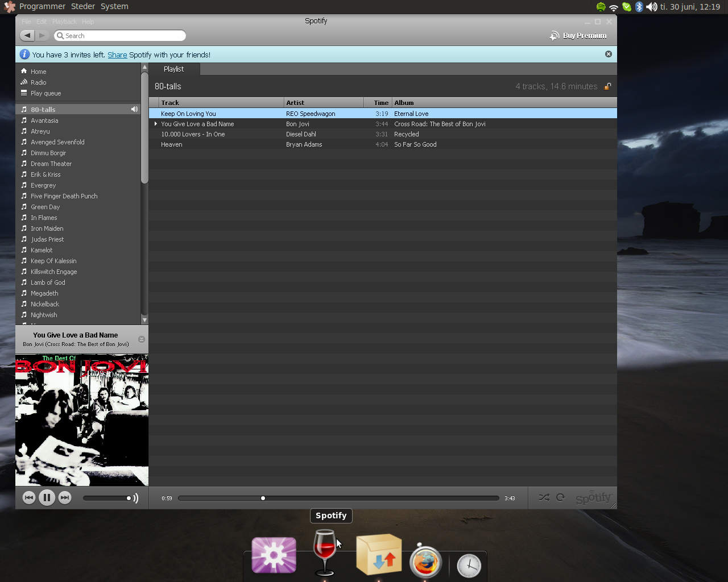Skip to previous track
The width and height of the screenshot is (728, 582).
coord(29,498)
